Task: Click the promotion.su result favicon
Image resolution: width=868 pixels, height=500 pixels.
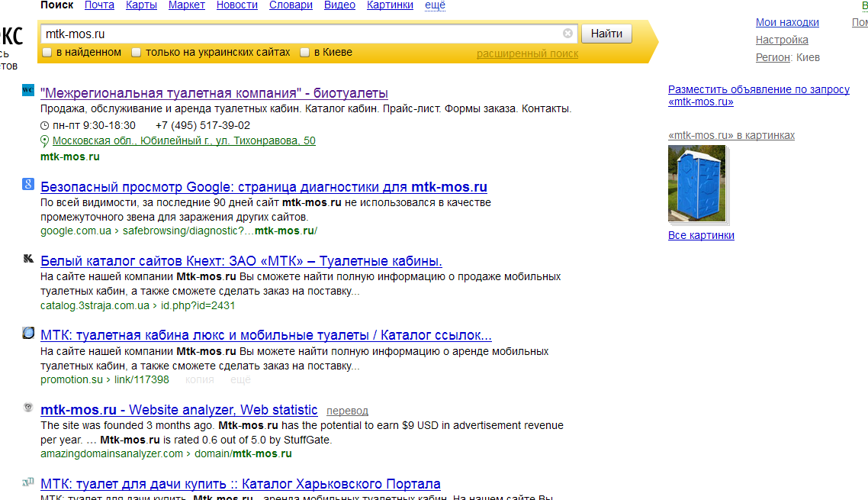Action: [28, 333]
